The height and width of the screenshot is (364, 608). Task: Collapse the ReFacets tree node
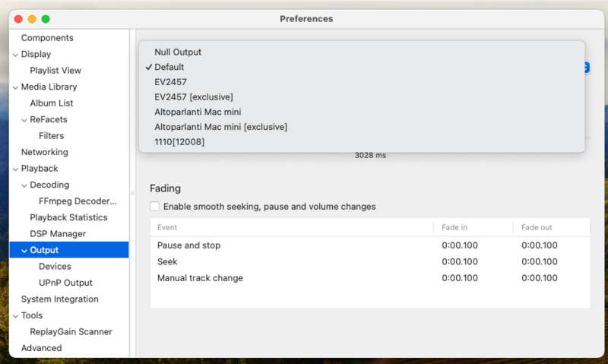pyautogui.click(x=24, y=120)
